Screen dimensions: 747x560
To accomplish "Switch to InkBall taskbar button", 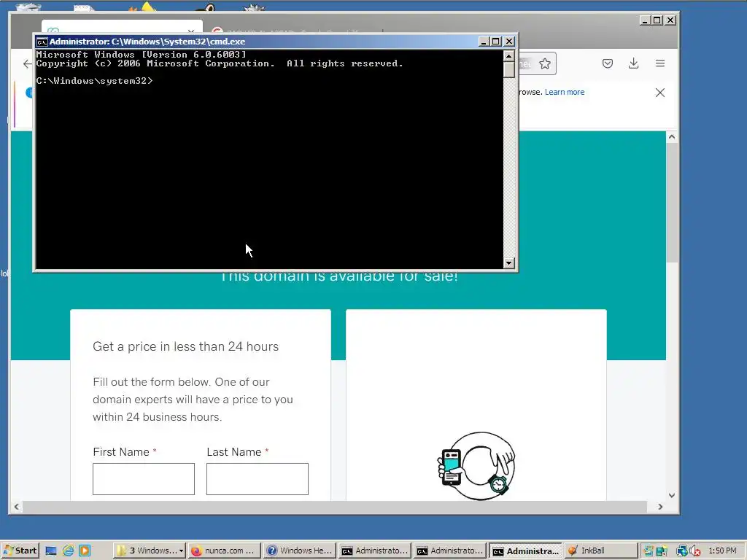I will tap(601, 551).
